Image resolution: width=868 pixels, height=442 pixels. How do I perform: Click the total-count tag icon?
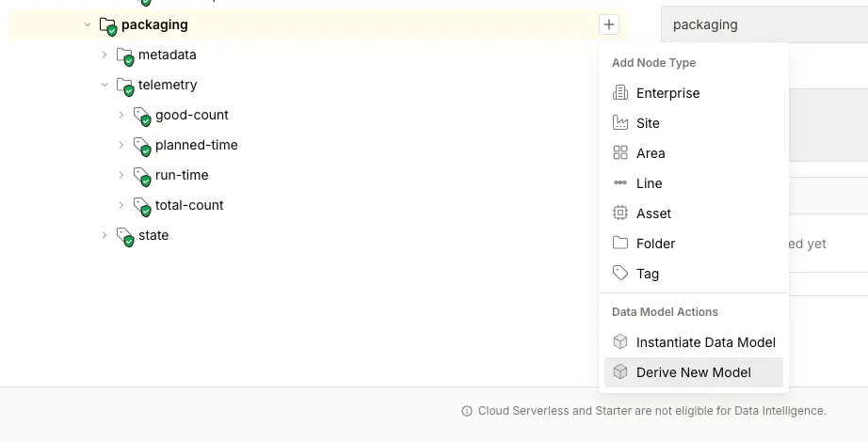click(142, 206)
